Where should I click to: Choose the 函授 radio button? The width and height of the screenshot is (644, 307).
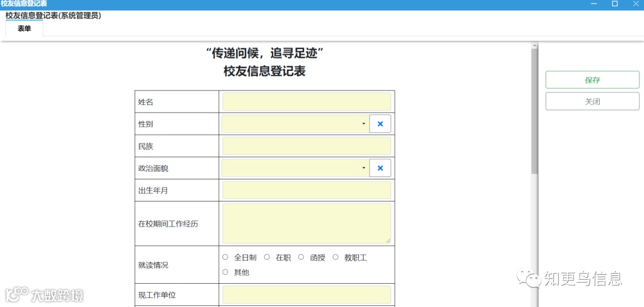coord(301,258)
